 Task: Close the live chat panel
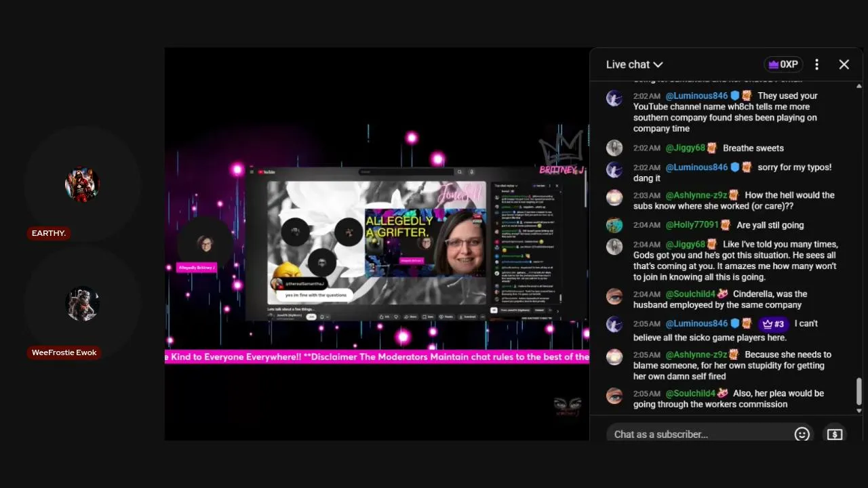pos(844,64)
